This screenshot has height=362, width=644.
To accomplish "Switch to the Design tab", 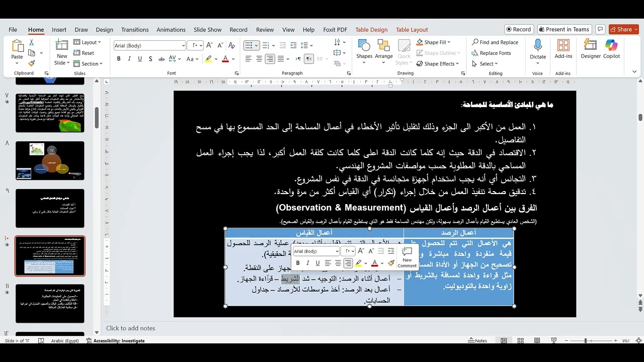I will 105,30.
